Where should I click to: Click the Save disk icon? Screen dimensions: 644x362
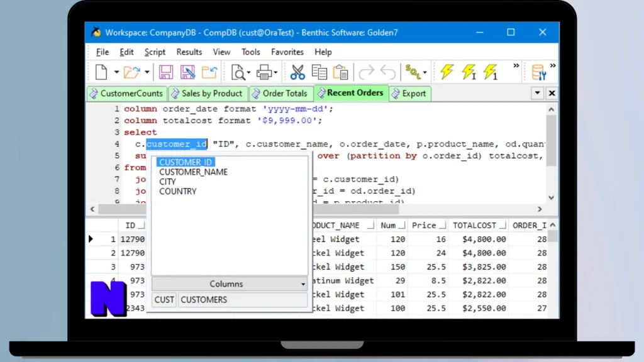166,72
